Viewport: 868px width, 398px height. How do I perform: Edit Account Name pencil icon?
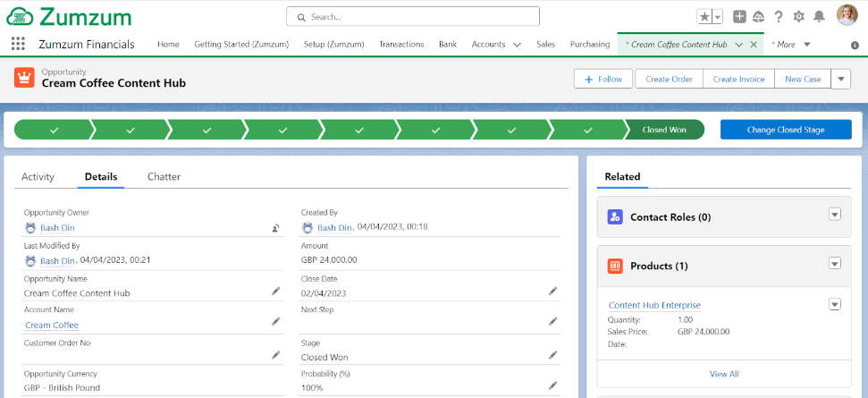click(275, 322)
